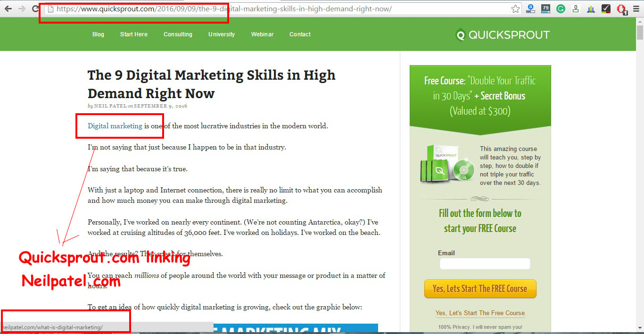The height and width of the screenshot is (334, 644).
Task: Open the AdBlock red hand extension
Action: pos(621,9)
